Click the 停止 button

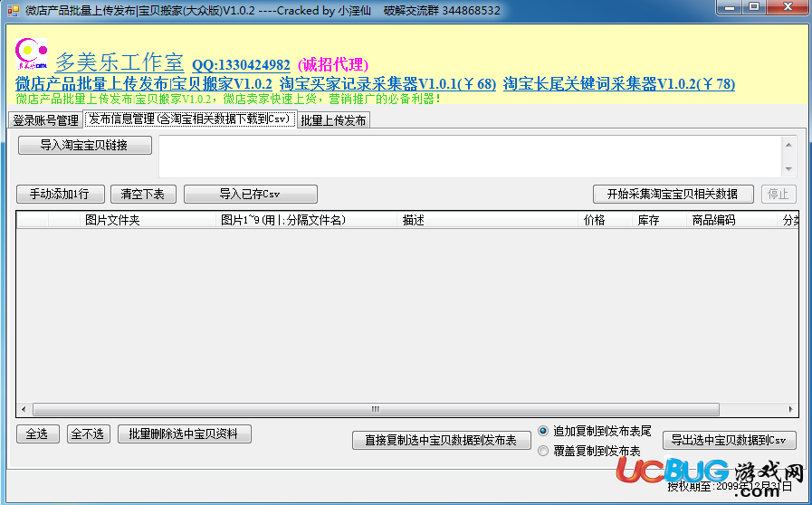pyautogui.click(x=779, y=195)
